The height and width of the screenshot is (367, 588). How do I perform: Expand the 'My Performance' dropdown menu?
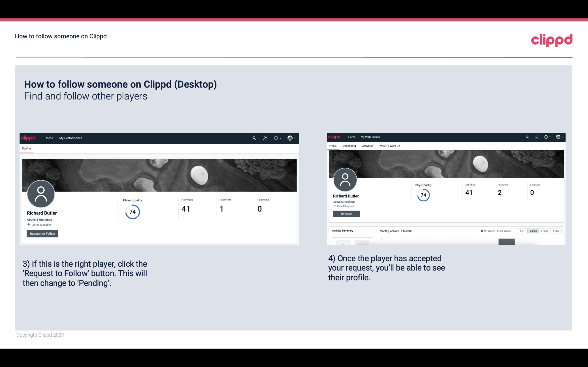(x=70, y=138)
